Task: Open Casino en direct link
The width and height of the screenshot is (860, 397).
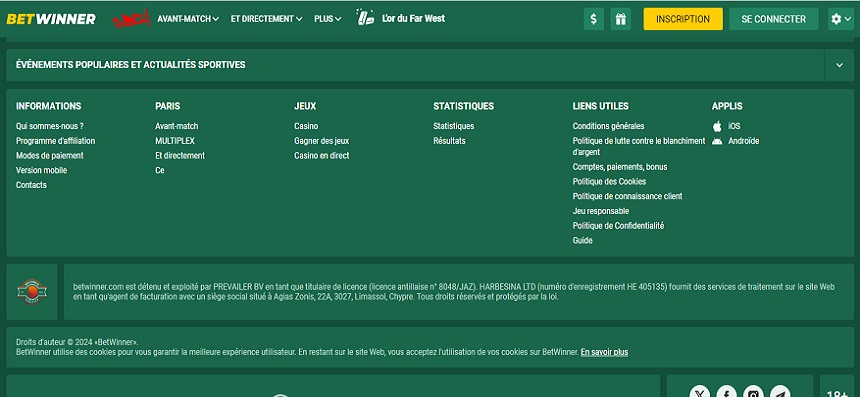Action: coord(321,156)
